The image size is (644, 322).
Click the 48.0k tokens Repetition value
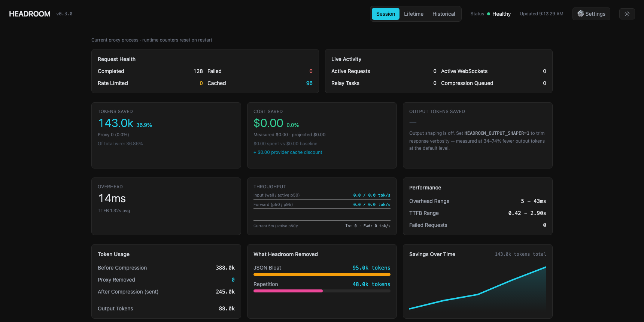(371, 284)
